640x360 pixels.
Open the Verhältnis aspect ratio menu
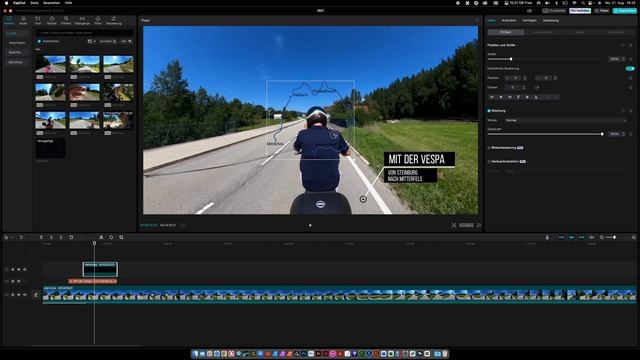pos(466,225)
